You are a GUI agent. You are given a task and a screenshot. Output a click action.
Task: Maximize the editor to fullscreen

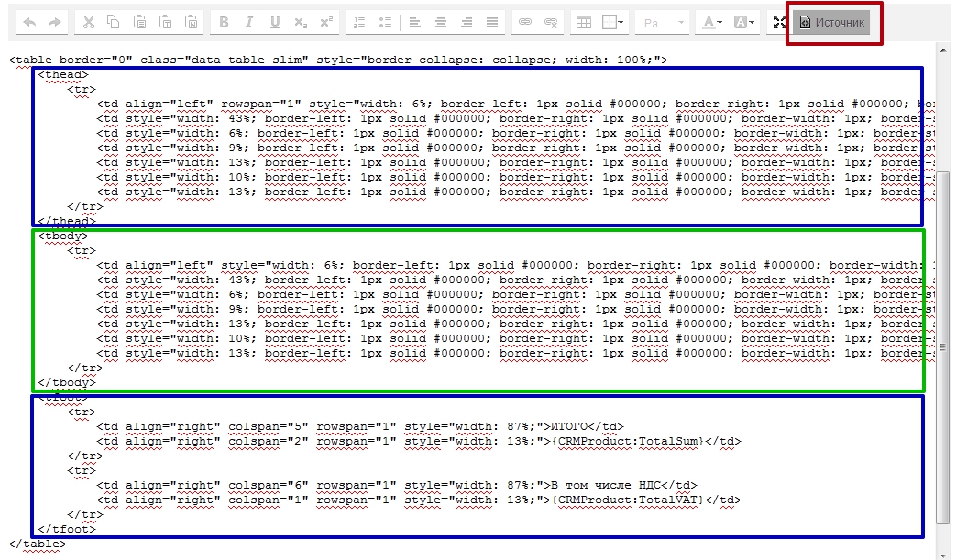pyautogui.click(x=779, y=22)
